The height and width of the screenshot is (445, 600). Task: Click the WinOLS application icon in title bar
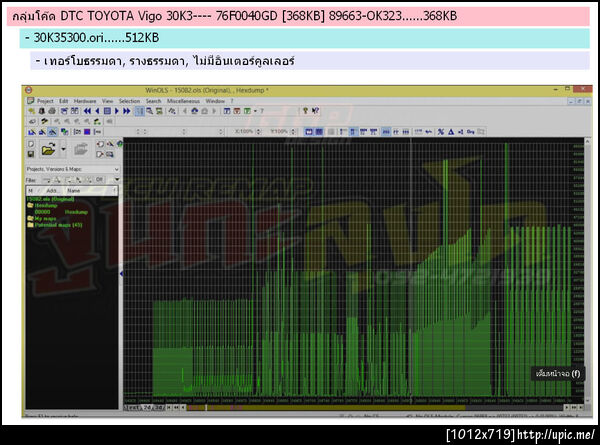(29, 90)
